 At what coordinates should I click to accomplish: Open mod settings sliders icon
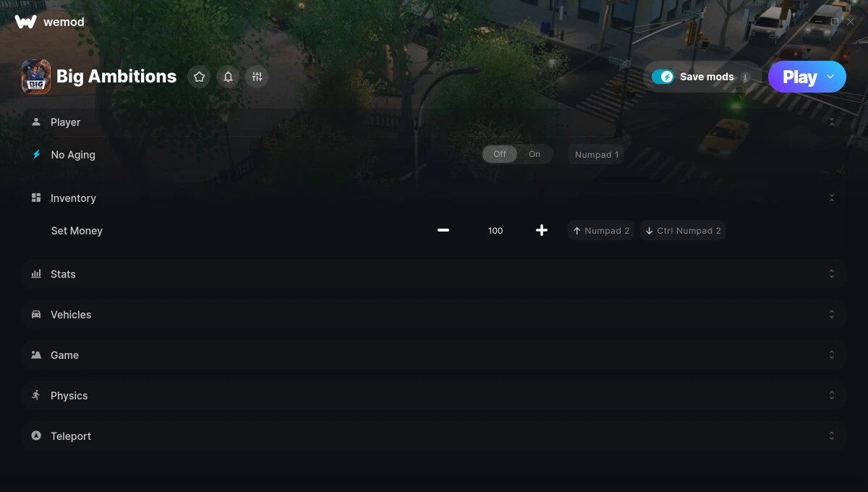[257, 77]
